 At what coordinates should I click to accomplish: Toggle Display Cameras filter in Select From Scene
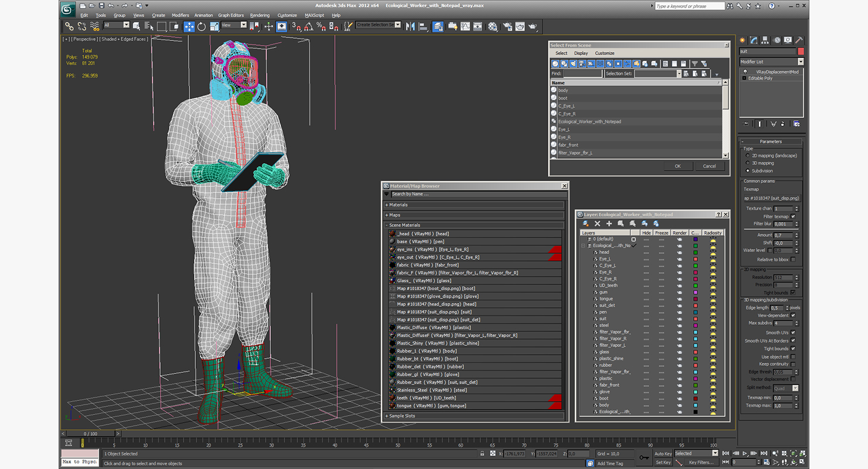(582, 63)
